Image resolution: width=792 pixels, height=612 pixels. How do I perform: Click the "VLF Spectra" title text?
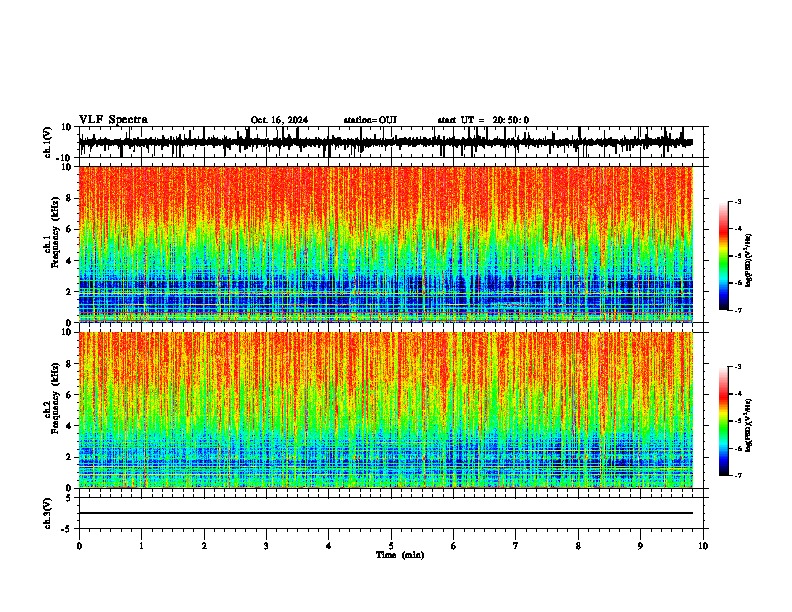pos(113,120)
